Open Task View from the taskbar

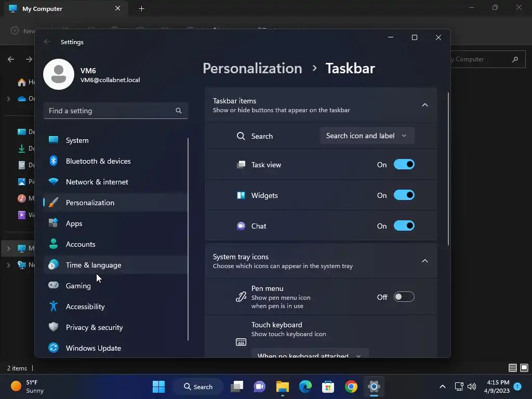[x=237, y=387]
